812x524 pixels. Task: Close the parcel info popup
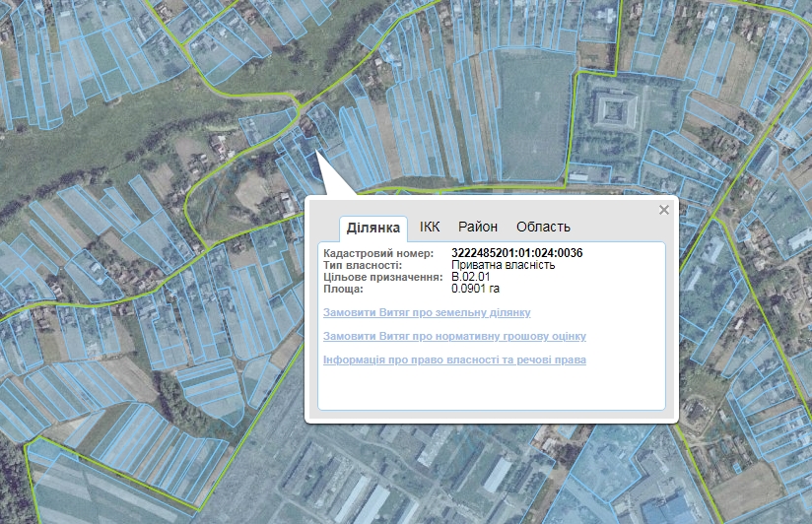tap(664, 210)
